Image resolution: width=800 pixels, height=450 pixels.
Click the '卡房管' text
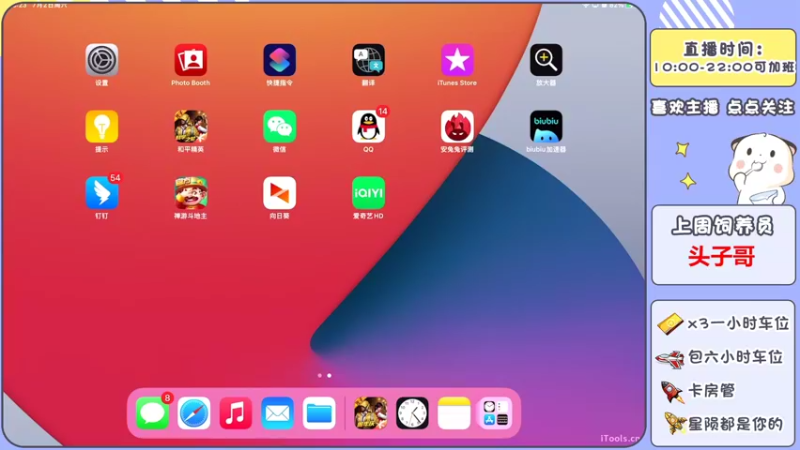point(712,391)
